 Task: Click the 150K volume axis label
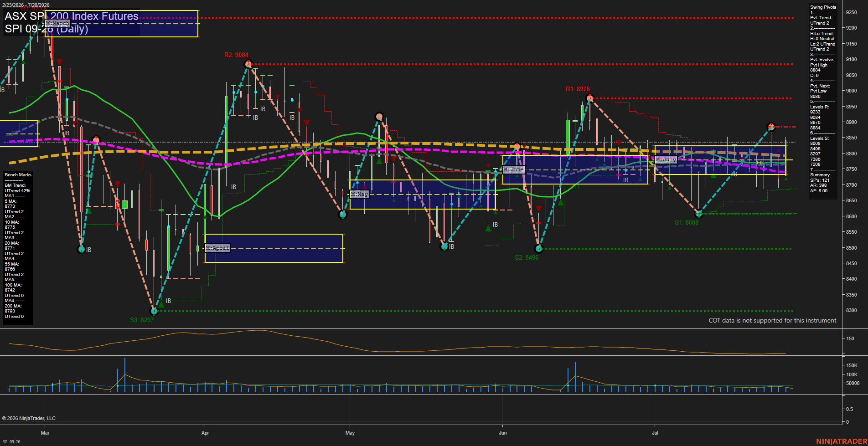point(852,366)
